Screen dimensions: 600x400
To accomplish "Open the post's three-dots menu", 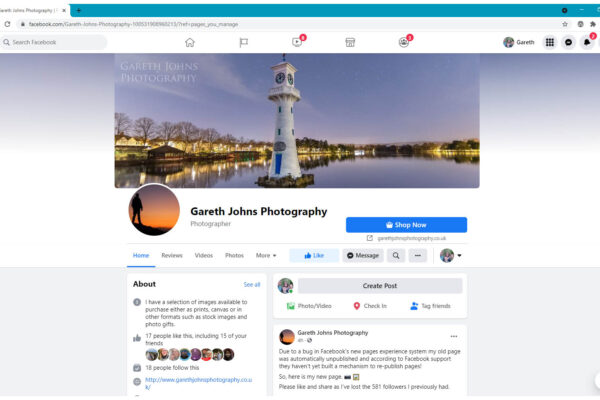I will point(454,336).
